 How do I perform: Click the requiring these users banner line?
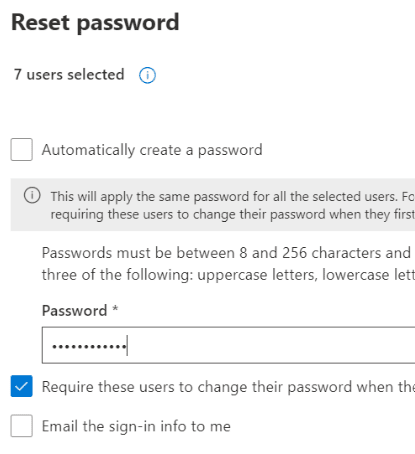[233, 214]
